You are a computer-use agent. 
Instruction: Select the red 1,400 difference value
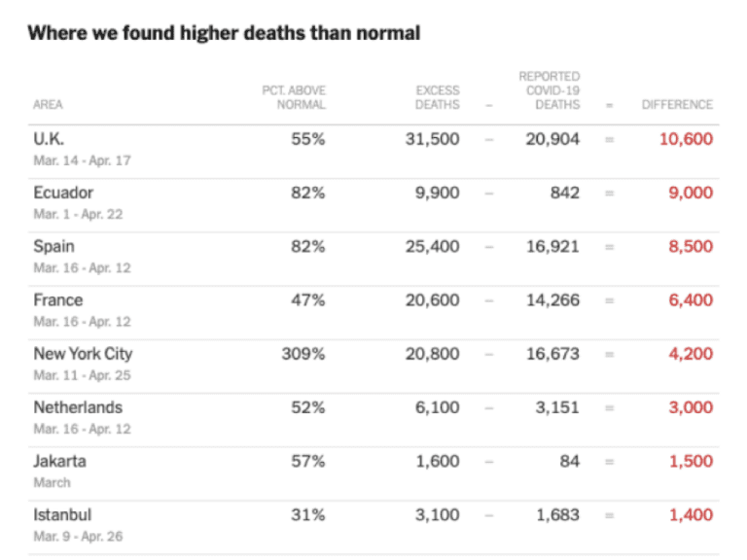691,514
